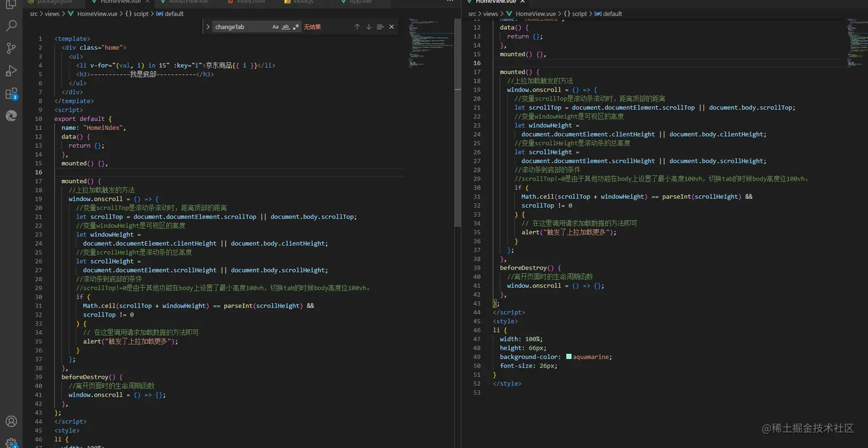Click src breadcrumb in right editor
The width and height of the screenshot is (868, 448).
[x=472, y=14]
